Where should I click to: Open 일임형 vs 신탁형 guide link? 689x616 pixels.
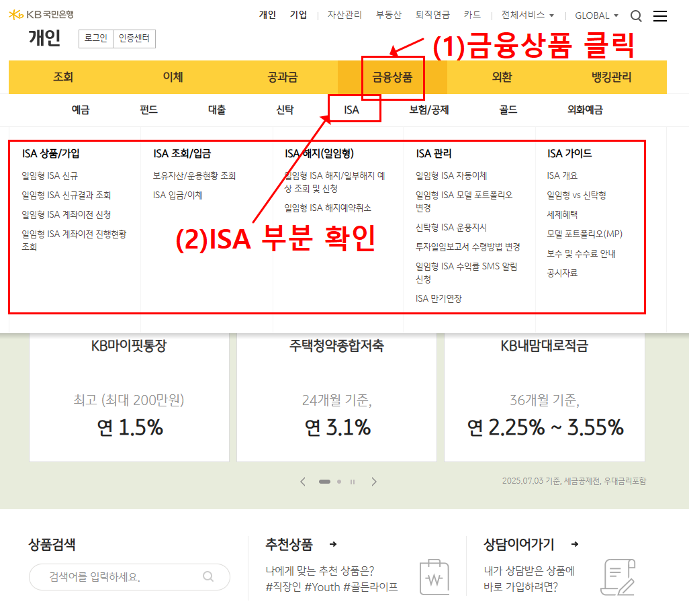click(x=576, y=195)
